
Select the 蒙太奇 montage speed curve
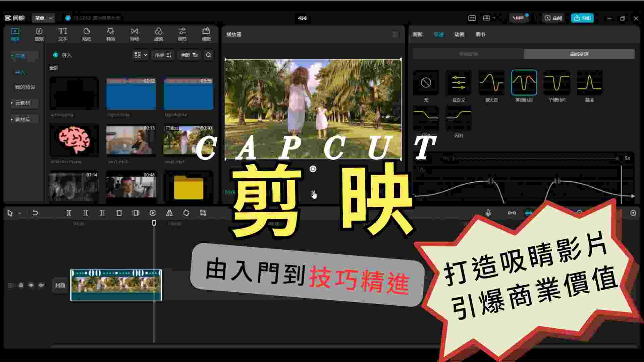(491, 82)
